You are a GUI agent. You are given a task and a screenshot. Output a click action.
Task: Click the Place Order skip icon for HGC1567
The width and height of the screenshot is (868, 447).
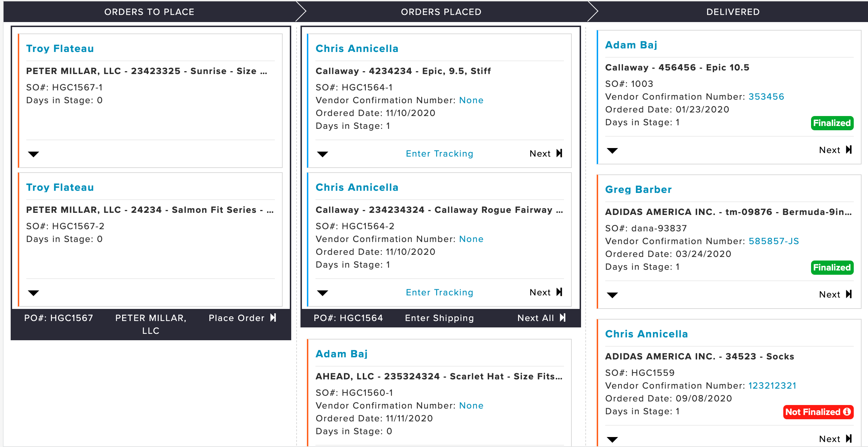(273, 318)
